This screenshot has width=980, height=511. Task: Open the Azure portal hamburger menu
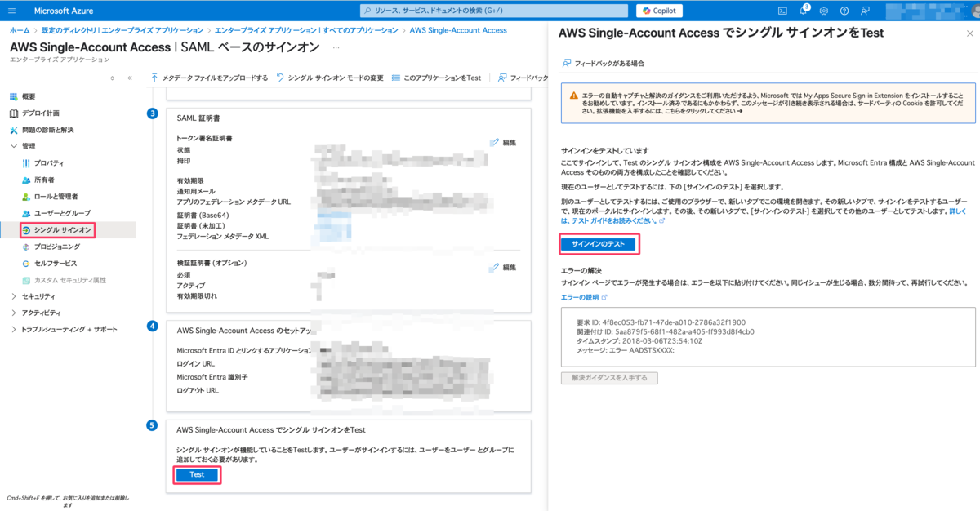12,11
